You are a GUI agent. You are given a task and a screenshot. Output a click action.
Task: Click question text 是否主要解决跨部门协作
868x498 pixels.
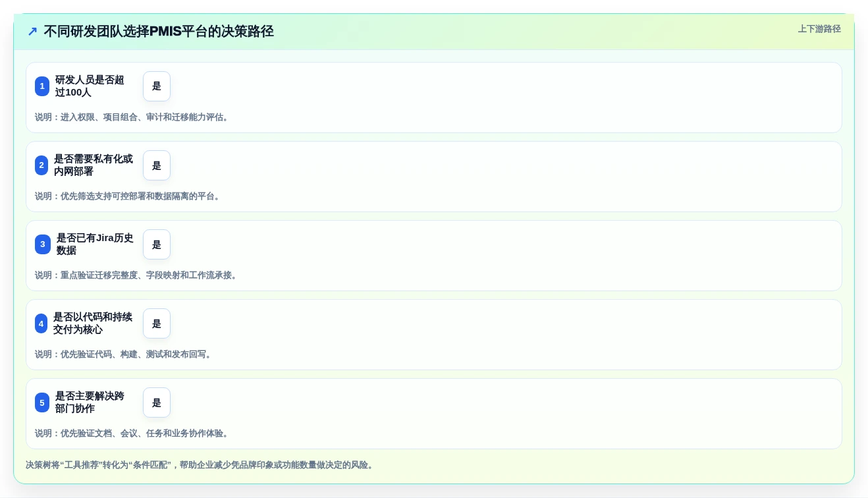[x=90, y=402]
